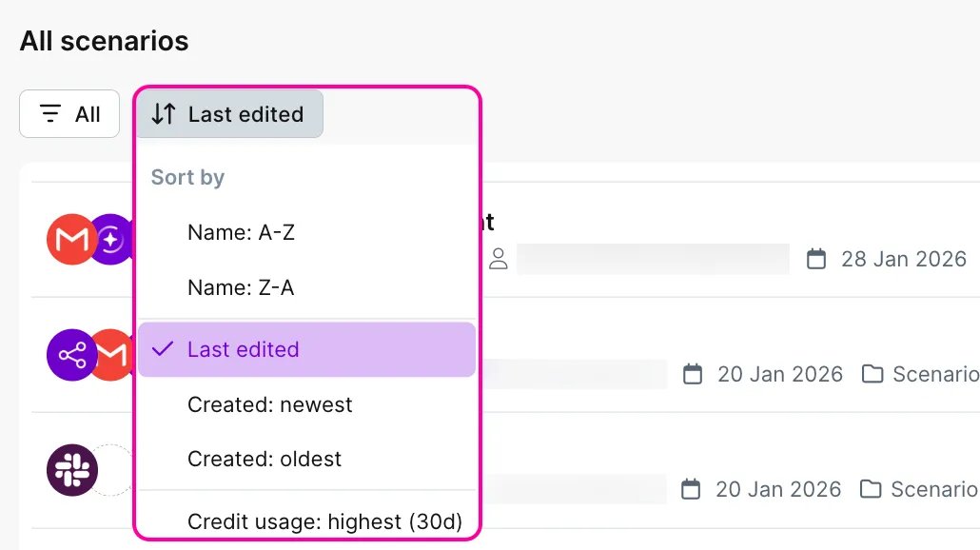Click the folder icon in second scenario row

(872, 374)
